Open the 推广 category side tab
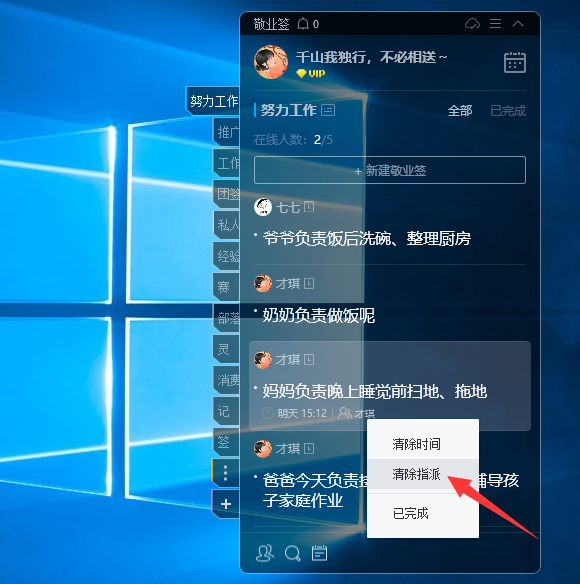The width and height of the screenshot is (580, 584). coord(226,131)
